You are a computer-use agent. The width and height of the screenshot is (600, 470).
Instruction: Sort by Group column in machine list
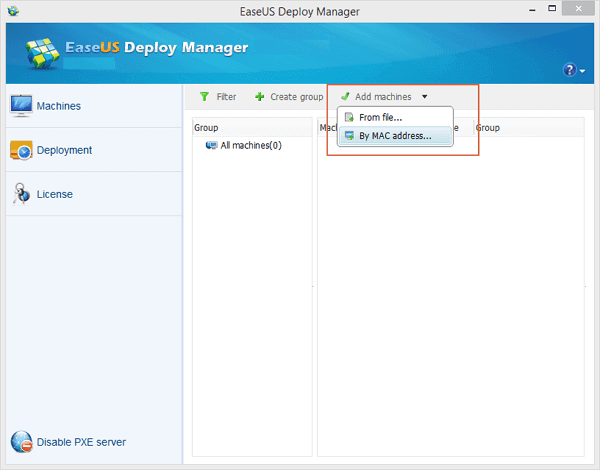488,128
